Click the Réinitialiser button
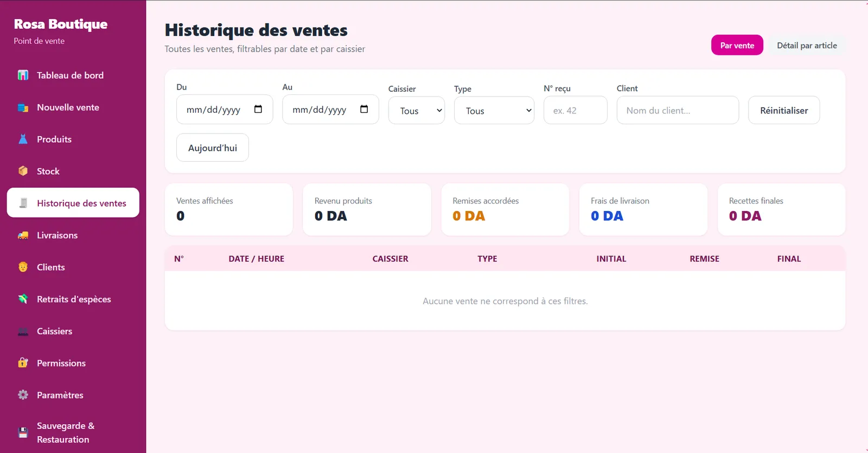The height and width of the screenshot is (453, 868). click(x=784, y=110)
